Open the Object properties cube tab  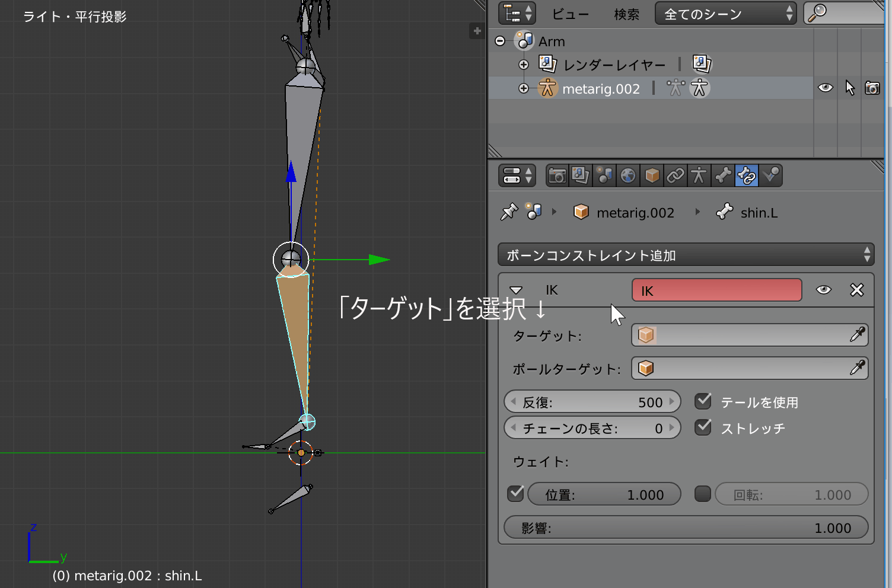tap(652, 176)
